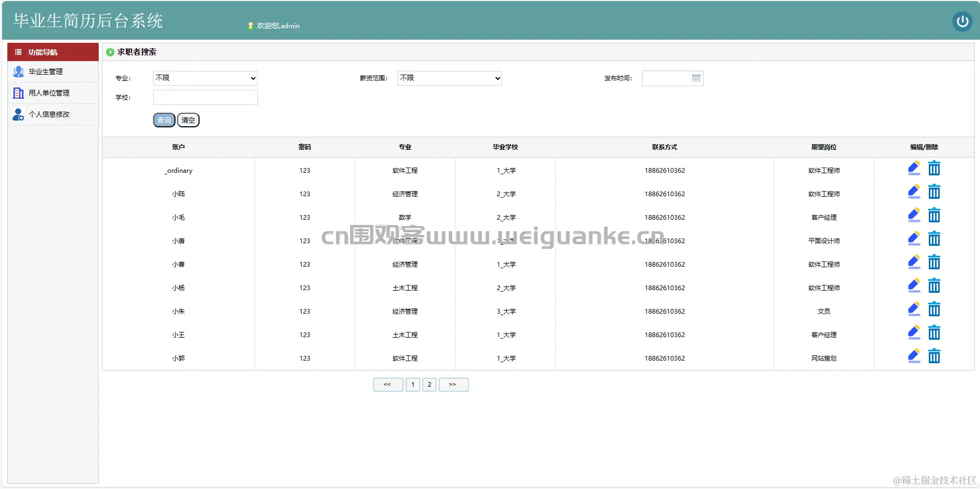Click the 期望岗位 column header
This screenshot has width=980, height=489.
[824, 147]
